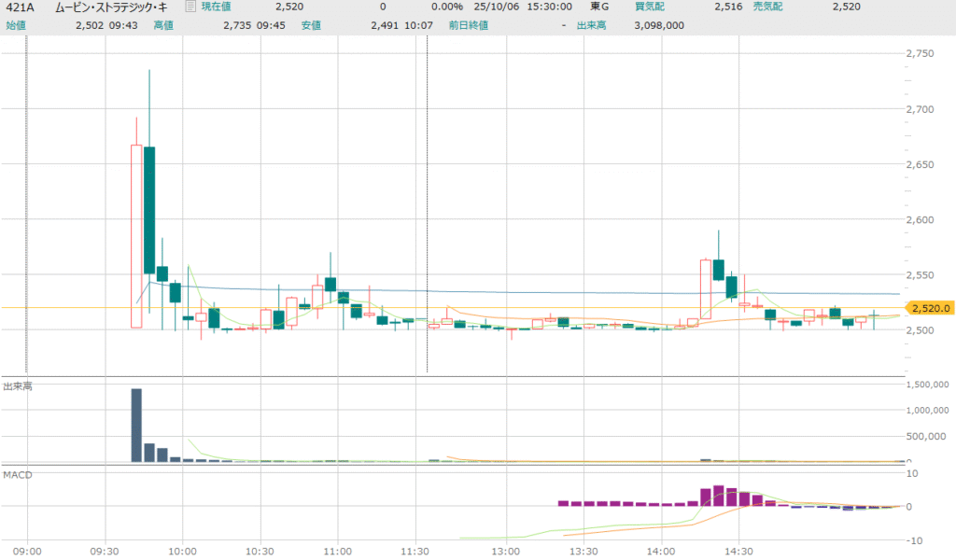This screenshot has height=560, width=956.
Task: Click the 10:00 time axis label
Action: pyautogui.click(x=182, y=552)
